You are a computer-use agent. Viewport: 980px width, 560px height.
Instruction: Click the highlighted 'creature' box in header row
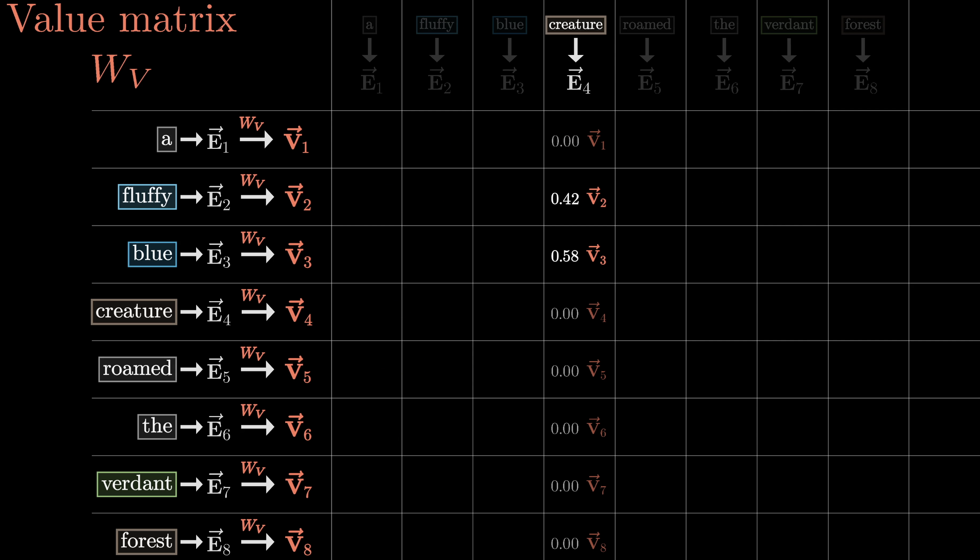576,25
